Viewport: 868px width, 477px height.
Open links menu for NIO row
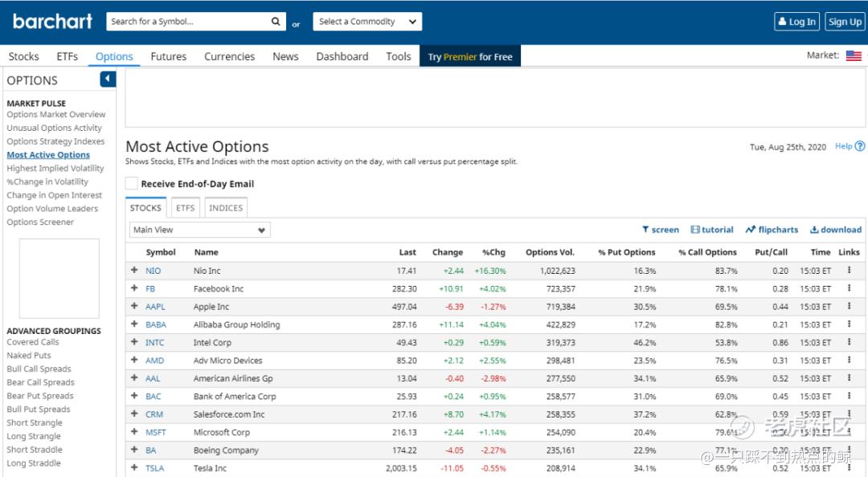pyautogui.click(x=849, y=270)
